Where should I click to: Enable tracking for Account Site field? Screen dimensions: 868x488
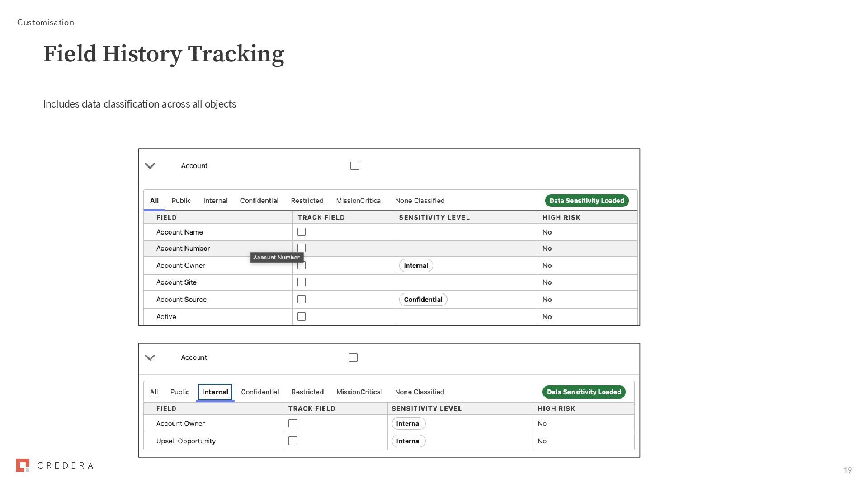tap(302, 282)
